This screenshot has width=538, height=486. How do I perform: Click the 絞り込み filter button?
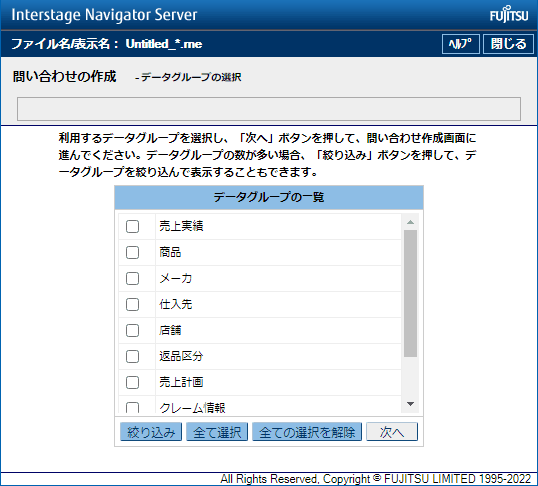point(151,432)
